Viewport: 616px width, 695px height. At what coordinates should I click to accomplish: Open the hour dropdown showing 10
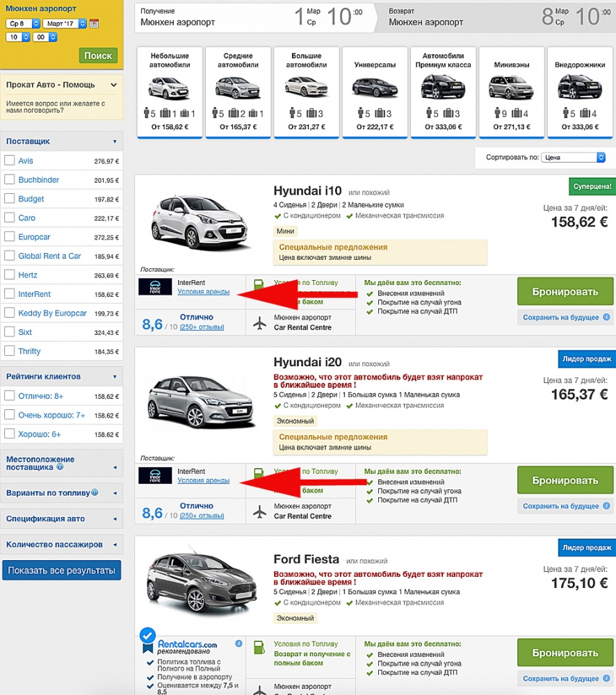18,38
